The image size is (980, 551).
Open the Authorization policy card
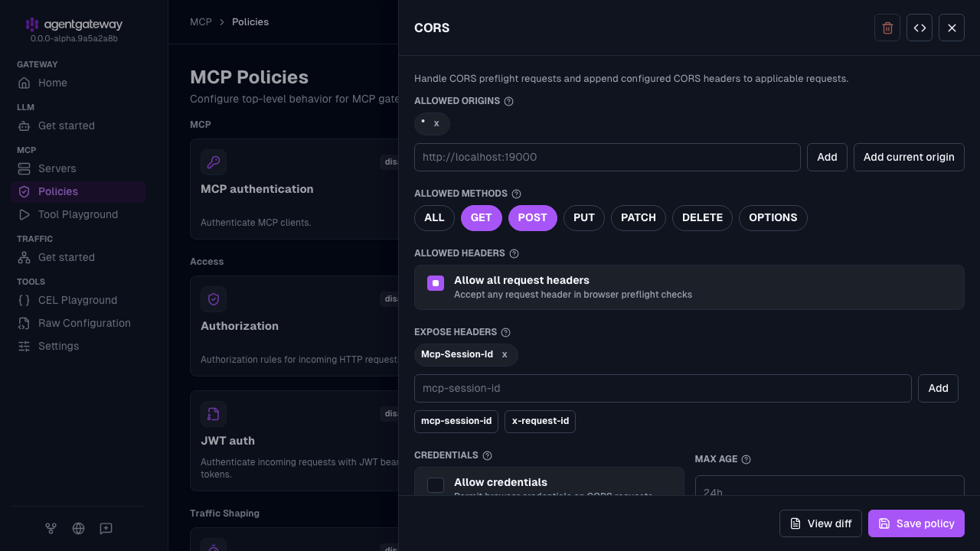pyautogui.click(x=294, y=326)
